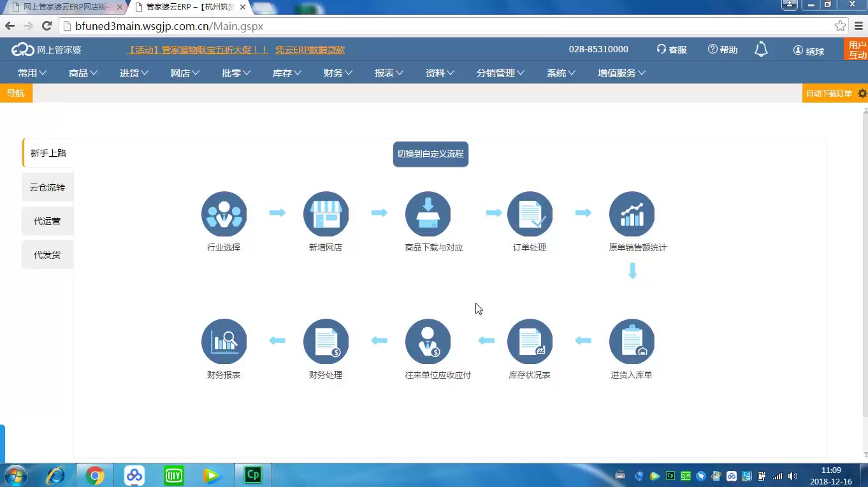Expand the 资料 dropdown menu
The width and height of the screenshot is (868, 487).
pyautogui.click(x=440, y=73)
